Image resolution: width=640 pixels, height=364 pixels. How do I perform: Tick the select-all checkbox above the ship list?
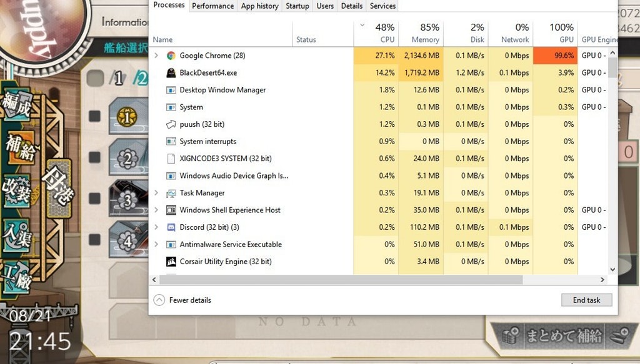click(95, 78)
